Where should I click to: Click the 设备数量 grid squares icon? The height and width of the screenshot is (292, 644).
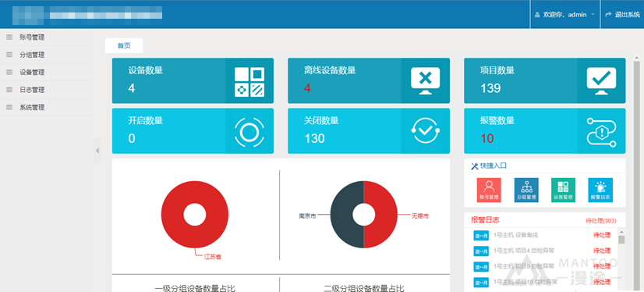pos(249,82)
